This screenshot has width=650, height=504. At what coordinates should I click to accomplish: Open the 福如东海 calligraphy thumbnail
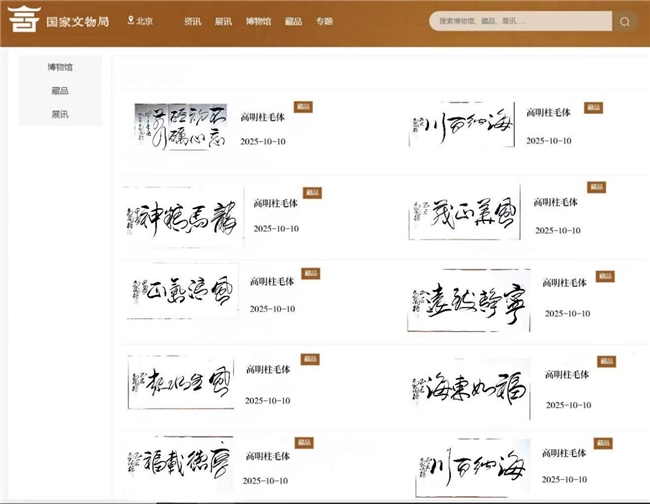tap(468, 384)
